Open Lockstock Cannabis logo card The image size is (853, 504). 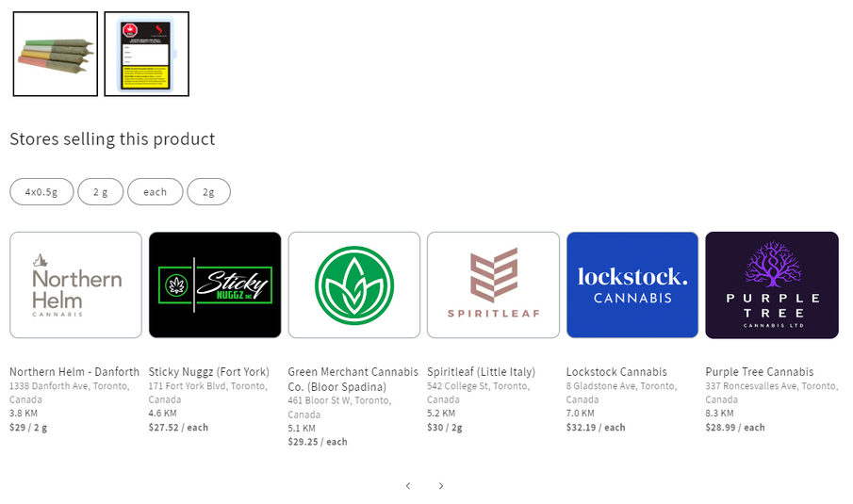click(x=632, y=285)
